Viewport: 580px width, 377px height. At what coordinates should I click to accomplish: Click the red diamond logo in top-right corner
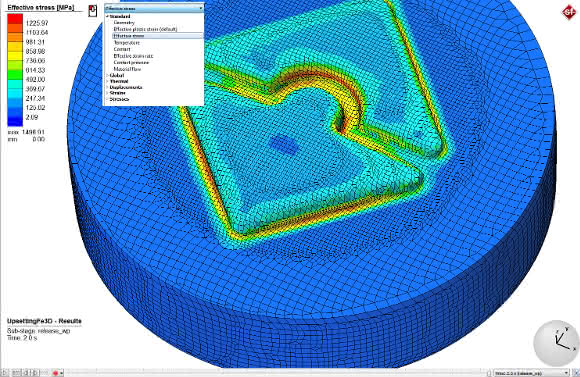pyautogui.click(x=569, y=12)
